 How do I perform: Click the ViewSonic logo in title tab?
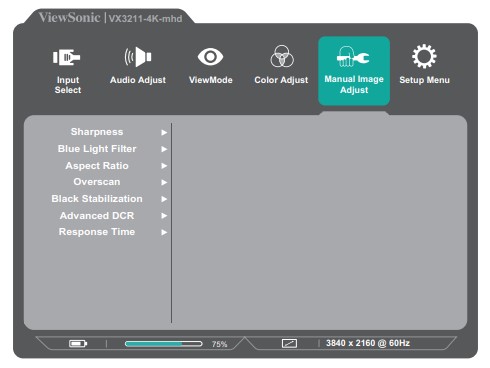[69, 17]
